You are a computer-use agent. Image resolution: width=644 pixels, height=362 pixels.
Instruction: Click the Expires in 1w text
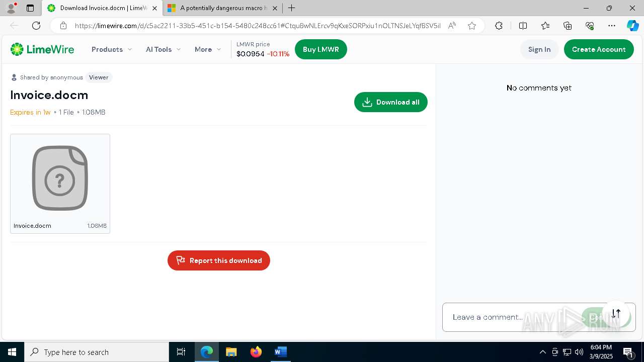pos(30,112)
